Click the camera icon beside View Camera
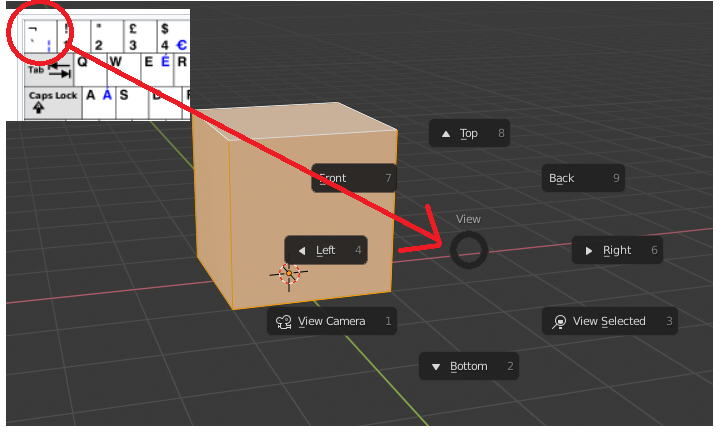 [x=284, y=322]
